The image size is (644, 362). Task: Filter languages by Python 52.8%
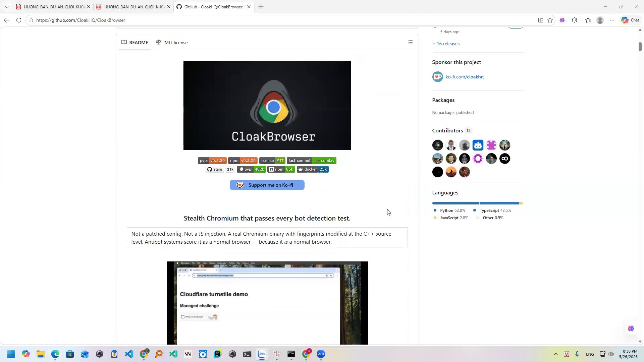pos(449,210)
